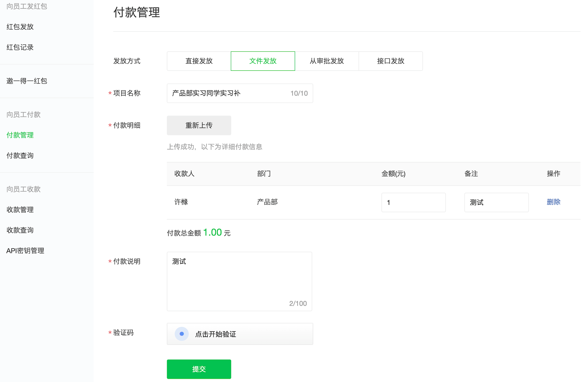Click the verification start circle icon

click(x=182, y=334)
